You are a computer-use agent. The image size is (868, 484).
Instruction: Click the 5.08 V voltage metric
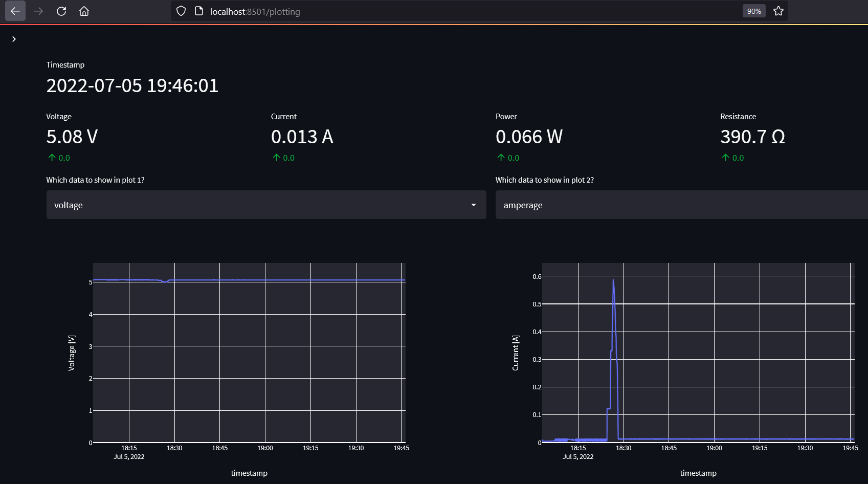(x=72, y=137)
